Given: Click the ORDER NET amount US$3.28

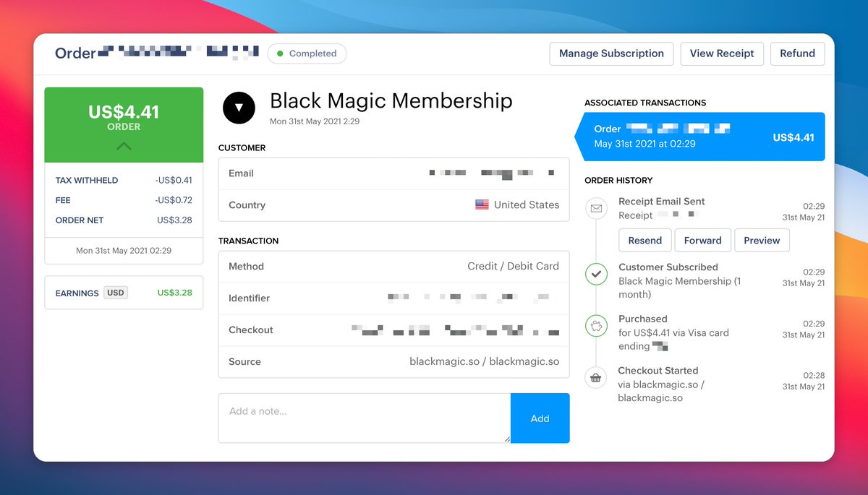Looking at the screenshot, I should [175, 220].
